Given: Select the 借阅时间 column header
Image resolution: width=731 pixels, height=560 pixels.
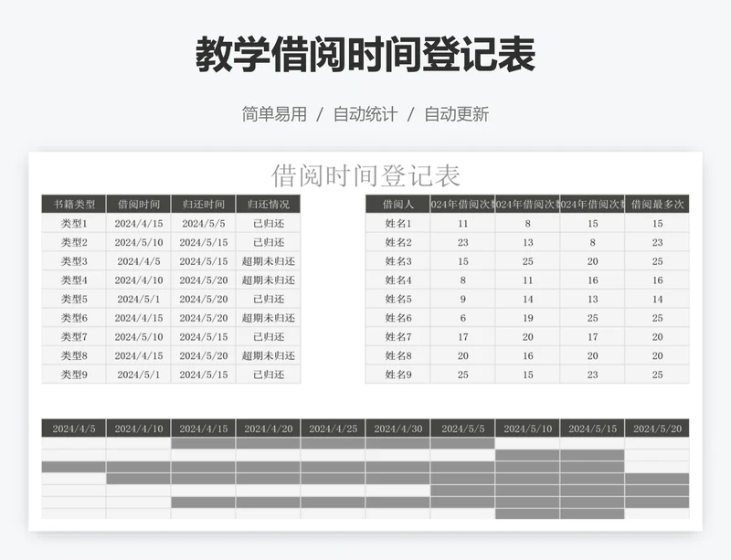Looking at the screenshot, I should click(139, 205).
